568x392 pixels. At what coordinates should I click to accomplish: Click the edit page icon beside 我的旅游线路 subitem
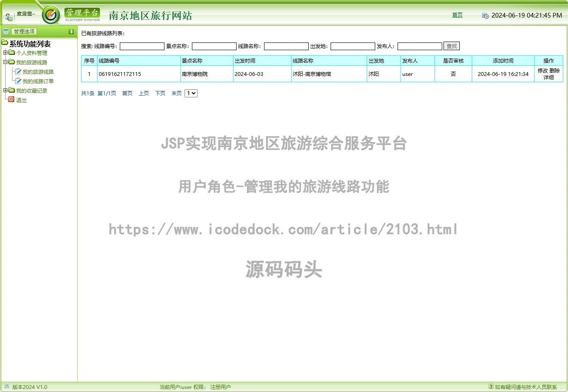point(18,72)
